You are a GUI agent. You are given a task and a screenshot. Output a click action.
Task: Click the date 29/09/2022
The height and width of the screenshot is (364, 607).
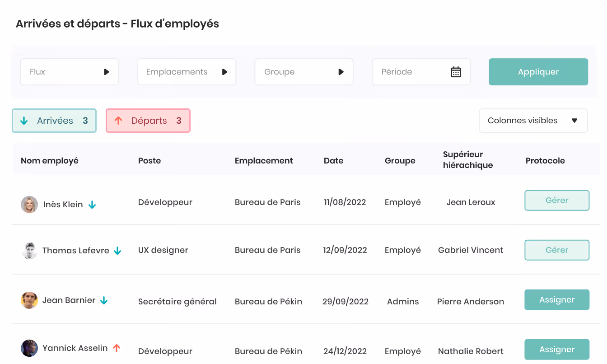point(346,302)
